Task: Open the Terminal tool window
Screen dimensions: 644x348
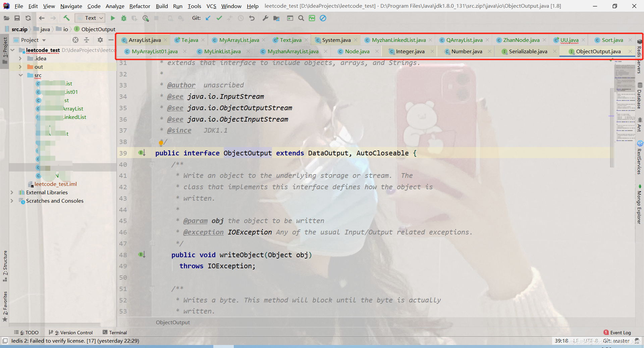Action: pyautogui.click(x=115, y=332)
